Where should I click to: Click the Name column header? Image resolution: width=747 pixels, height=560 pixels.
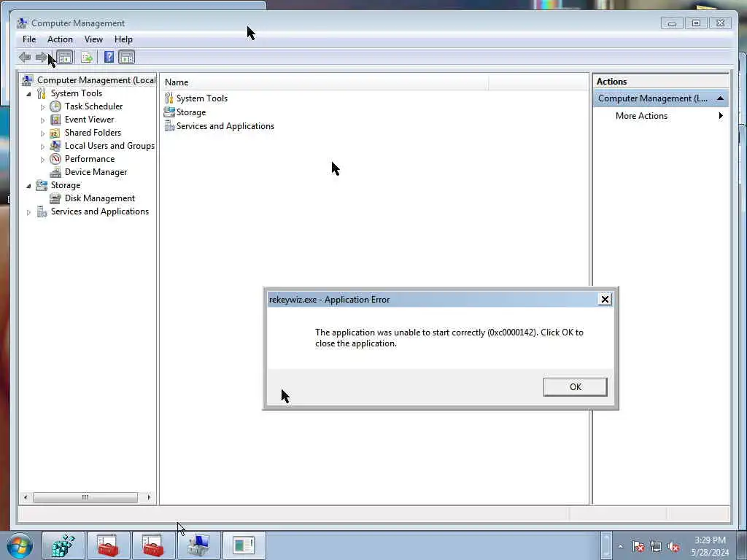[325, 82]
